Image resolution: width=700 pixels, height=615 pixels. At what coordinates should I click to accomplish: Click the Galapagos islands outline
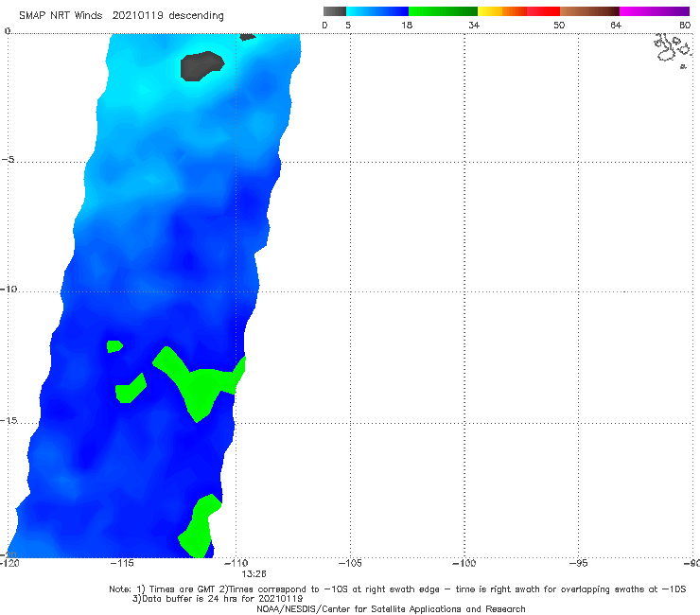673,49
